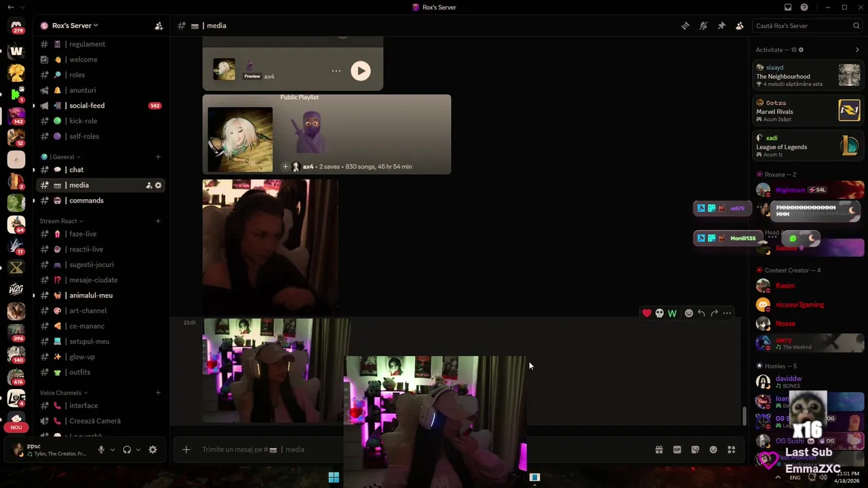
Task: Open pinned messages with the pin icon
Action: point(722,26)
